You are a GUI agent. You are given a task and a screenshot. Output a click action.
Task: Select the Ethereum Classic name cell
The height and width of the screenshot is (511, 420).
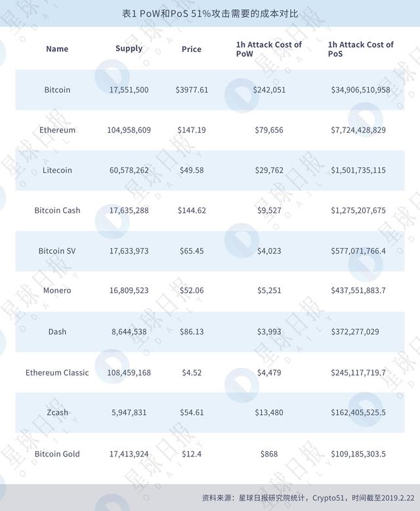[x=57, y=373]
